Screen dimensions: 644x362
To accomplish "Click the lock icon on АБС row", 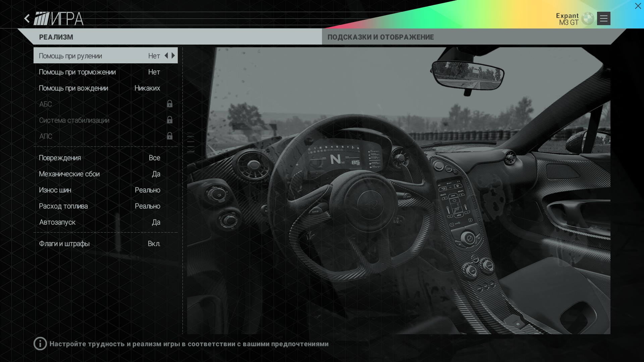I will point(170,104).
